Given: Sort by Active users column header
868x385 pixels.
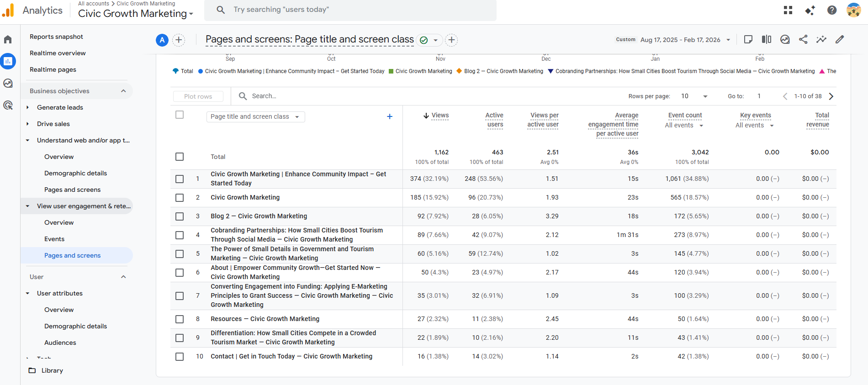Looking at the screenshot, I should 494,120.
